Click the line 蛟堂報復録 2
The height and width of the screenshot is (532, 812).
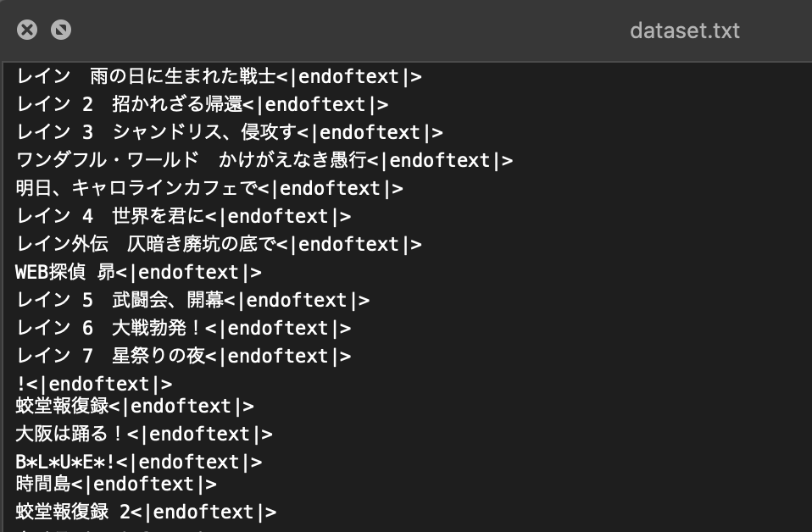(x=147, y=512)
